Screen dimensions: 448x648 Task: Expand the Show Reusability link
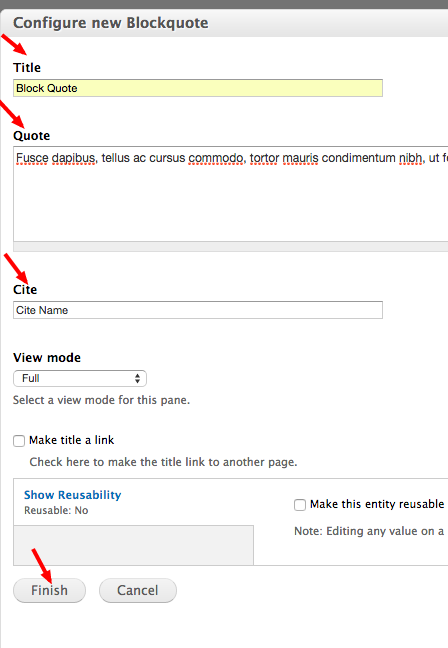coord(72,495)
